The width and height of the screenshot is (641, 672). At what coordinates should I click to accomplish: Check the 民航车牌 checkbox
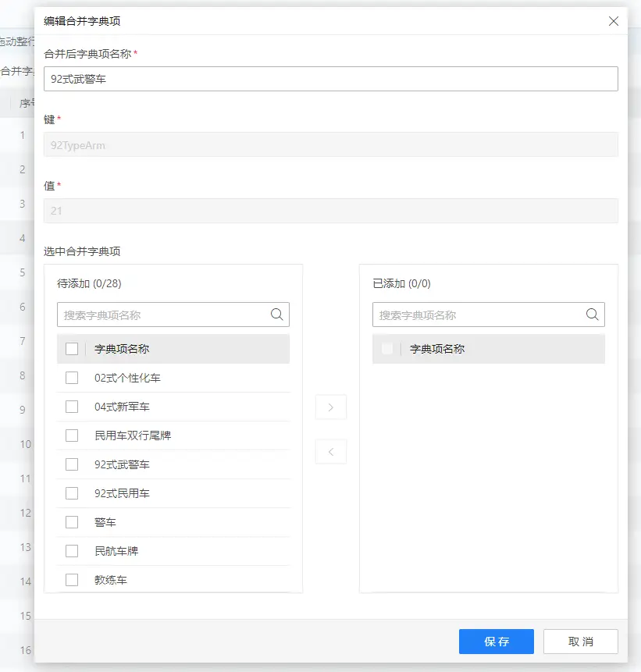point(72,551)
